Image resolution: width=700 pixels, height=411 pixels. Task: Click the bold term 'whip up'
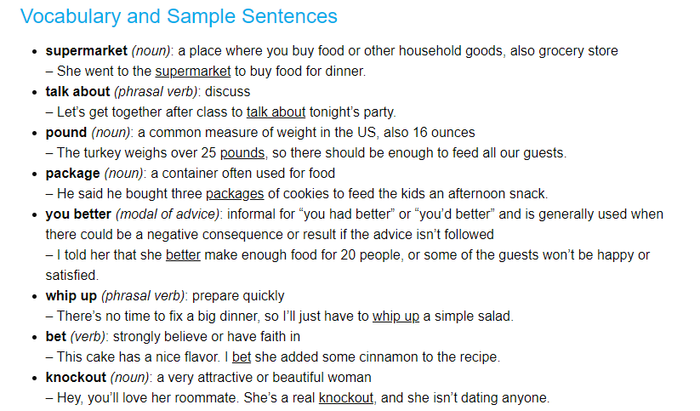coord(71,296)
